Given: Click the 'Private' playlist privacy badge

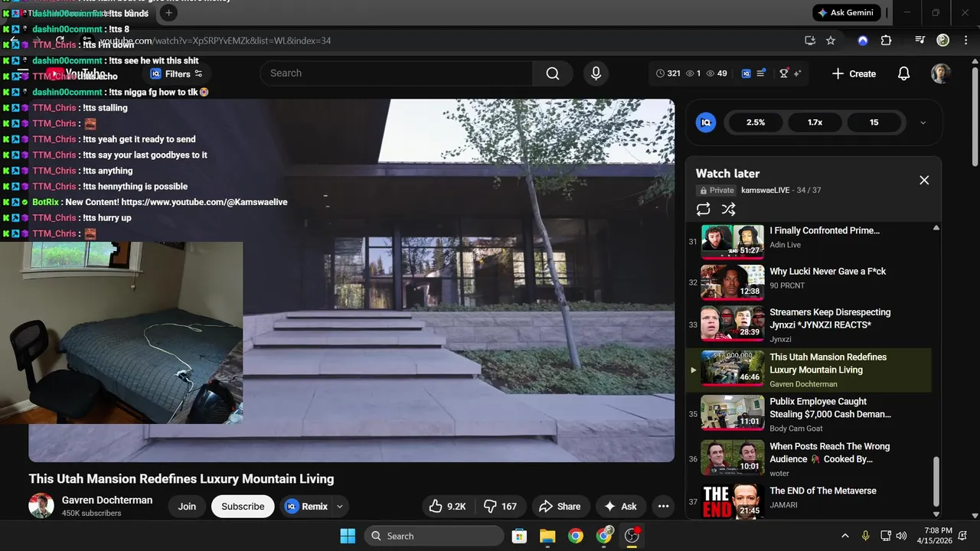Looking at the screenshot, I should pyautogui.click(x=716, y=190).
